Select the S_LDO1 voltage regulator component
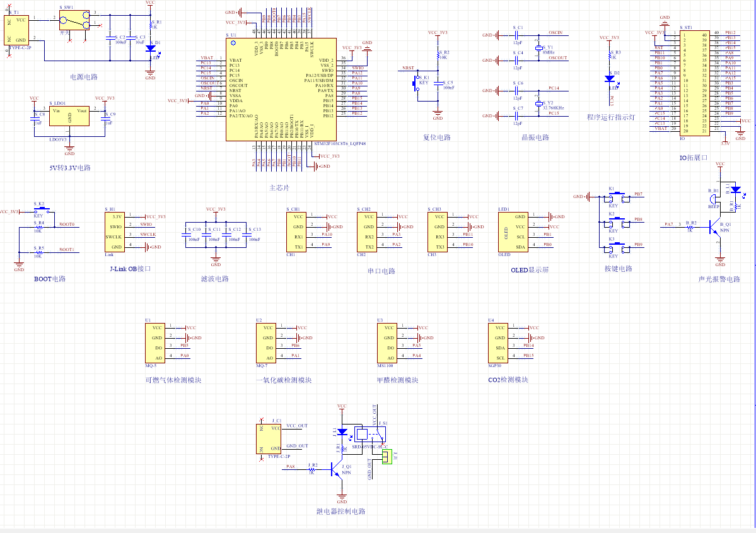756x533 pixels. (x=69, y=116)
